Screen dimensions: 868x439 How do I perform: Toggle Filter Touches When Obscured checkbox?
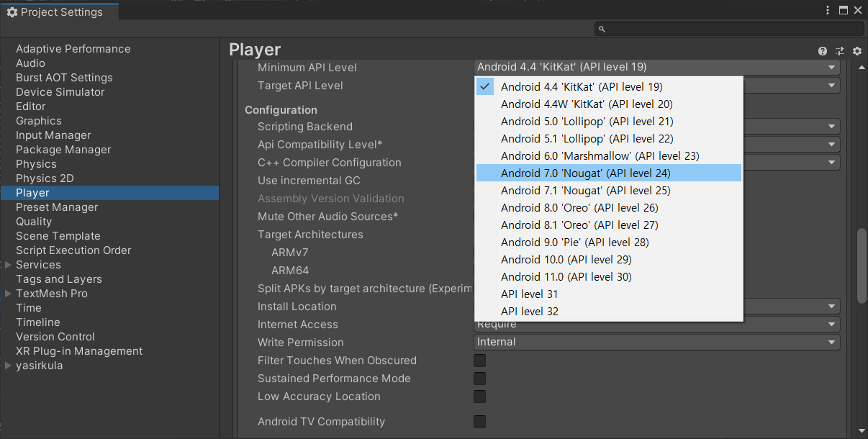tap(479, 361)
